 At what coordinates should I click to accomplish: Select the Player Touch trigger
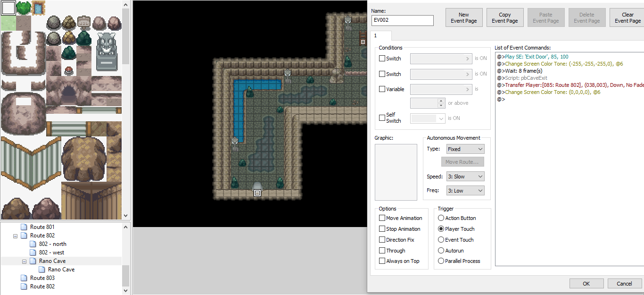pos(441,229)
